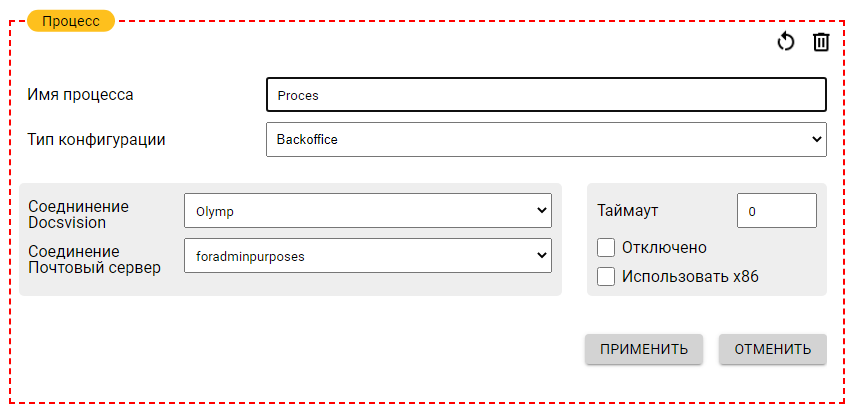Click the Тип конфигурации label

click(97, 139)
